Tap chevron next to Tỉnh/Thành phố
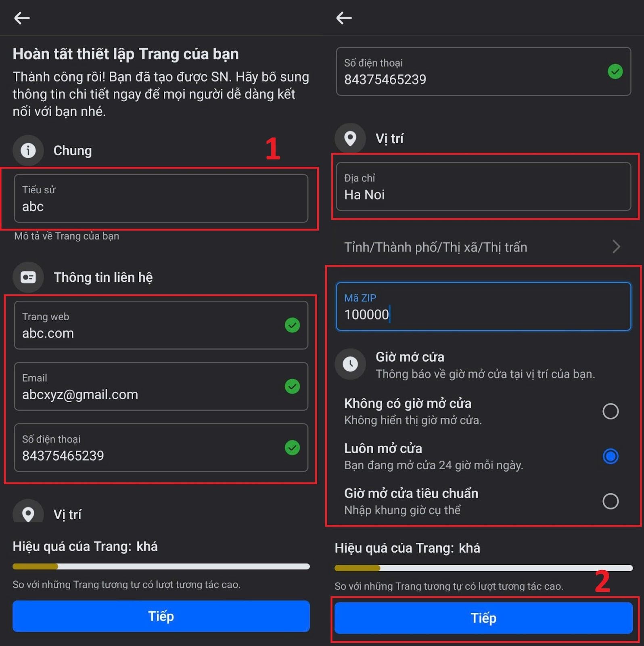644x646 pixels. point(616,247)
